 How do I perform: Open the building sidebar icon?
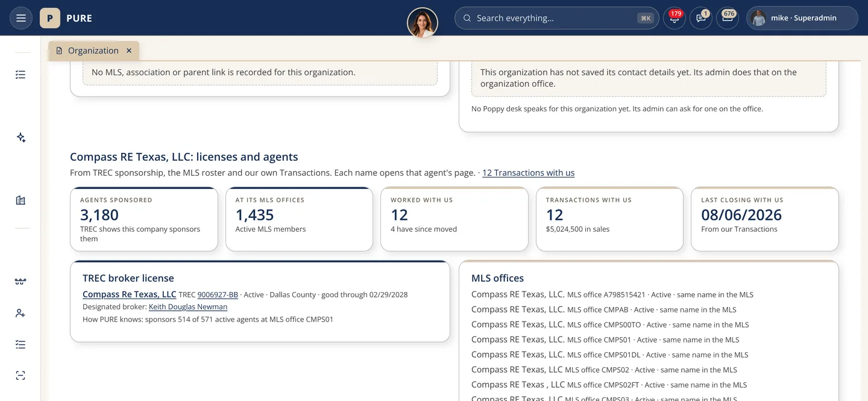pyautogui.click(x=20, y=200)
